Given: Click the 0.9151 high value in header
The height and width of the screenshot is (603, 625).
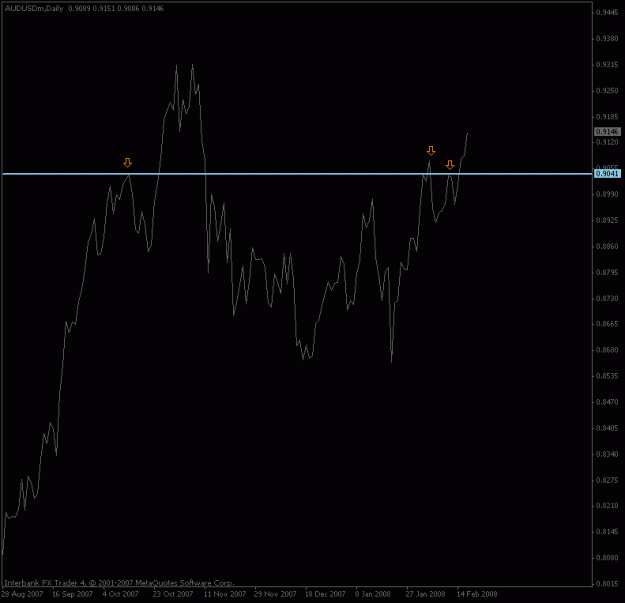Looking at the screenshot, I should [x=104, y=8].
